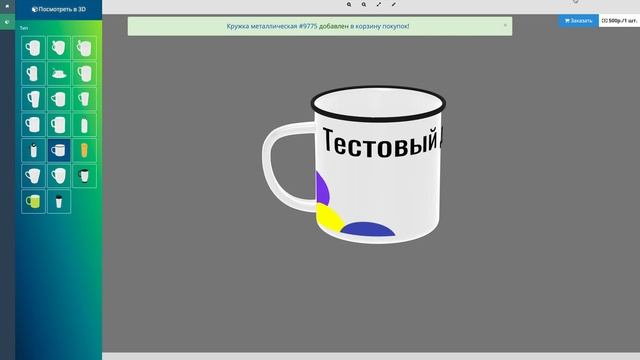Click the 'Кружка металлическая #9775' notification text
Viewport: 640px width, 360px height.
pyautogui.click(x=272, y=26)
